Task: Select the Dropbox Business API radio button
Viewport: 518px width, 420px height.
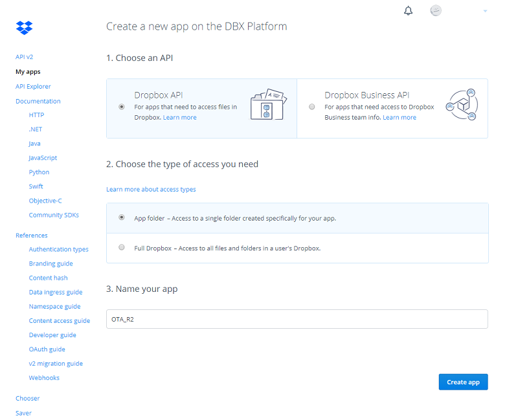Action: (x=312, y=107)
